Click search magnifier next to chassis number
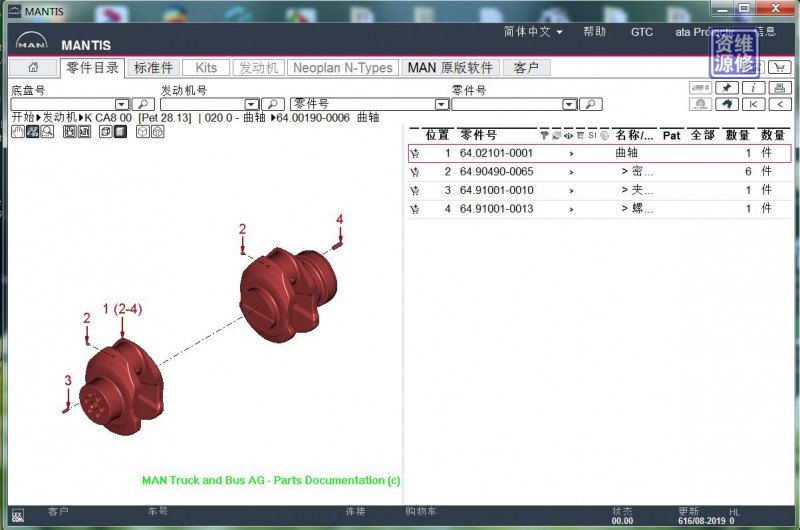This screenshot has height=530, width=800. (143, 104)
